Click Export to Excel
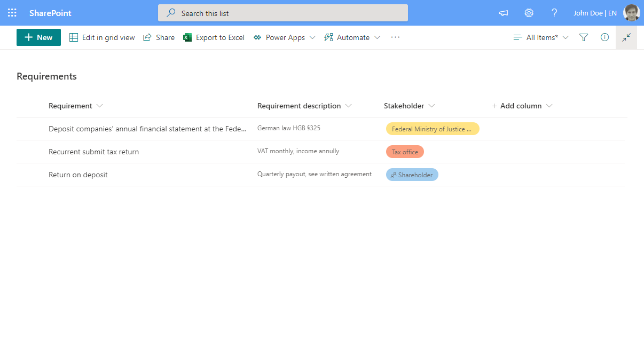This screenshot has height=362, width=644. [x=214, y=37]
